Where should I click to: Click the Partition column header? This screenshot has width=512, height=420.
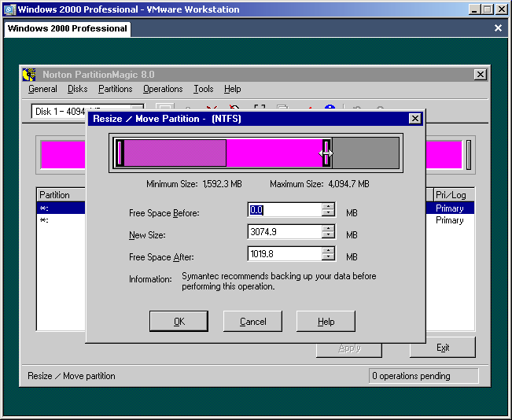click(61, 195)
